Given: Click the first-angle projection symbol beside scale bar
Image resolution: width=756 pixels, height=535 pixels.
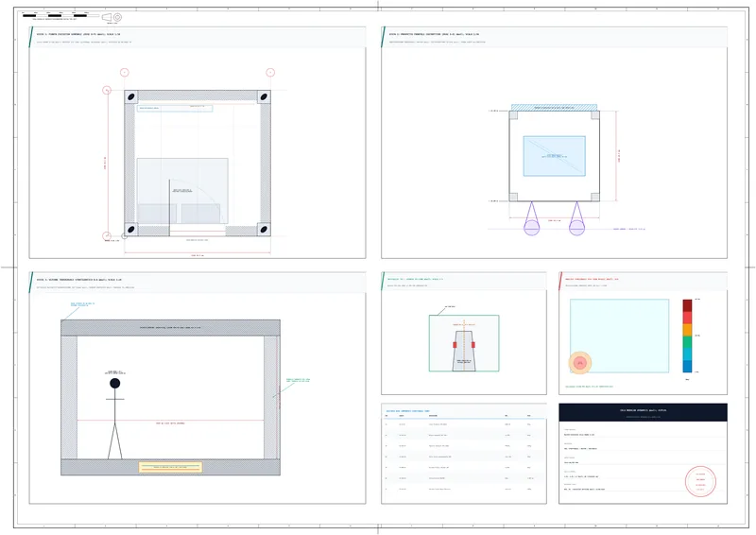Looking at the screenshot, I should pyautogui.click(x=112, y=17).
